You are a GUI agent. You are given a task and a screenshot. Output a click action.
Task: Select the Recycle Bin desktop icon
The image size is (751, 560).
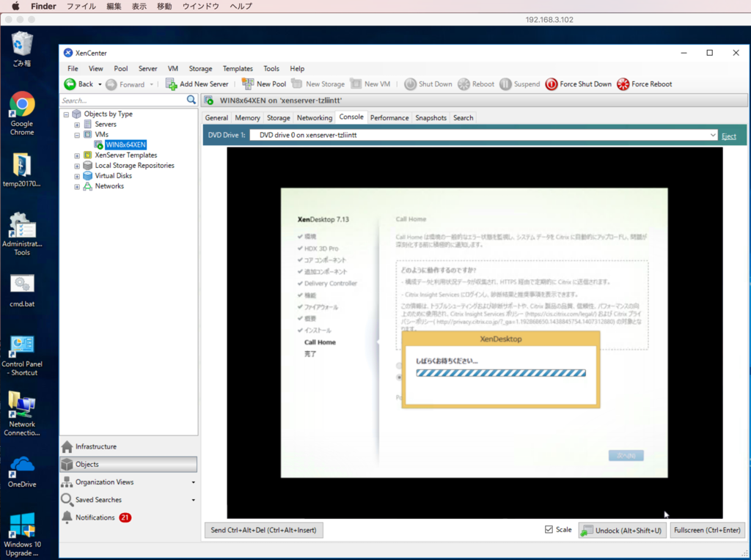pos(22,49)
